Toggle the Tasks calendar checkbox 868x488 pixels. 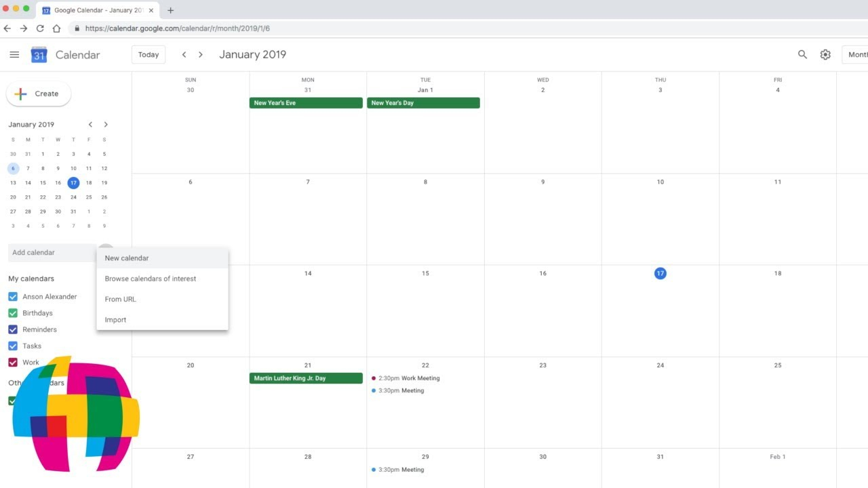click(x=13, y=346)
